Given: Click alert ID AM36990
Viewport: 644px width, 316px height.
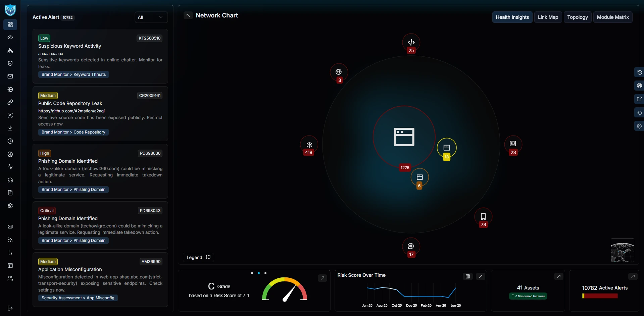Looking at the screenshot, I should [151, 262].
